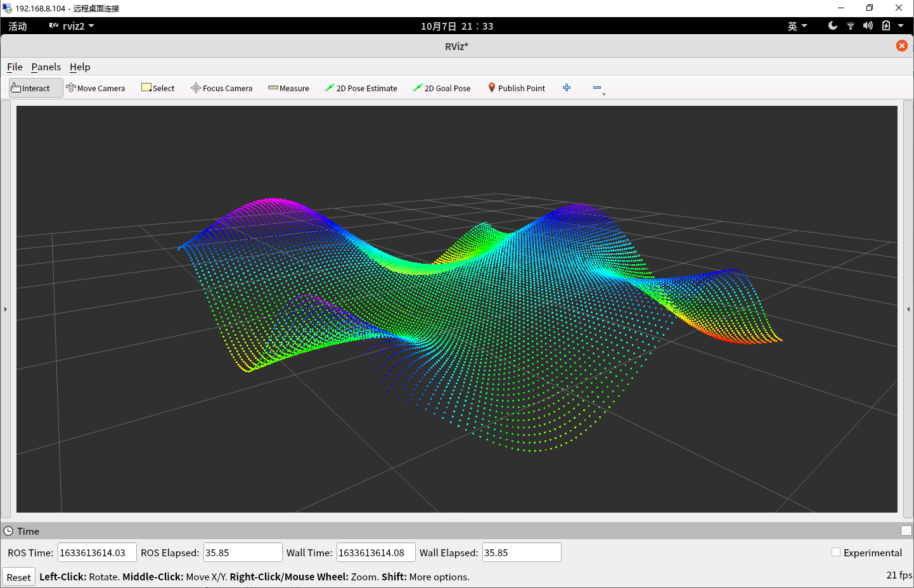This screenshot has height=588, width=914.
Task: Click the ROS Time field
Action: (96, 553)
